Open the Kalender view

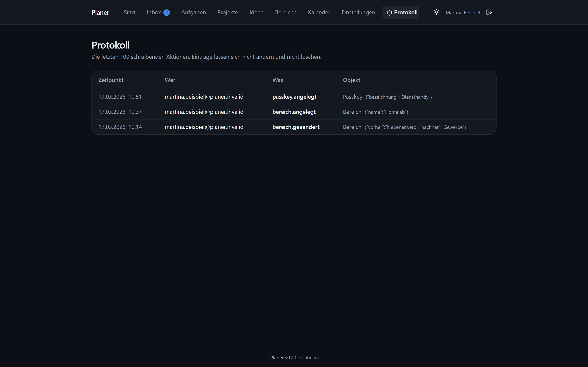tap(319, 12)
